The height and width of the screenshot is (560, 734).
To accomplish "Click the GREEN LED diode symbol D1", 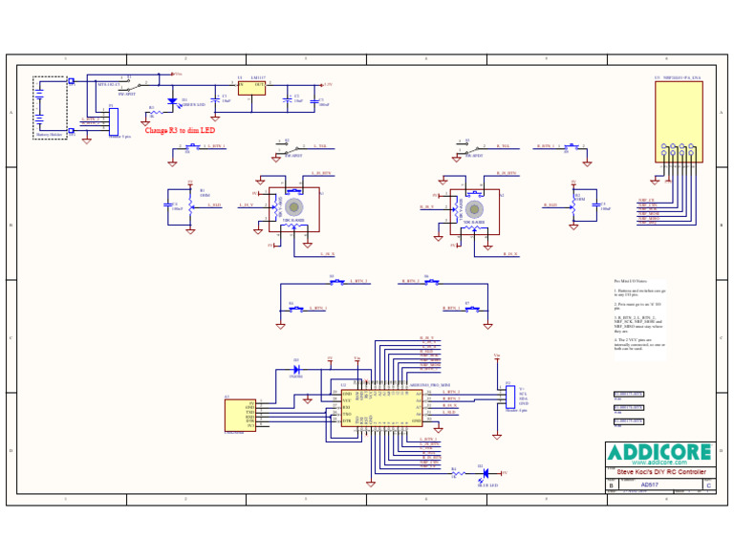I will click(x=172, y=101).
